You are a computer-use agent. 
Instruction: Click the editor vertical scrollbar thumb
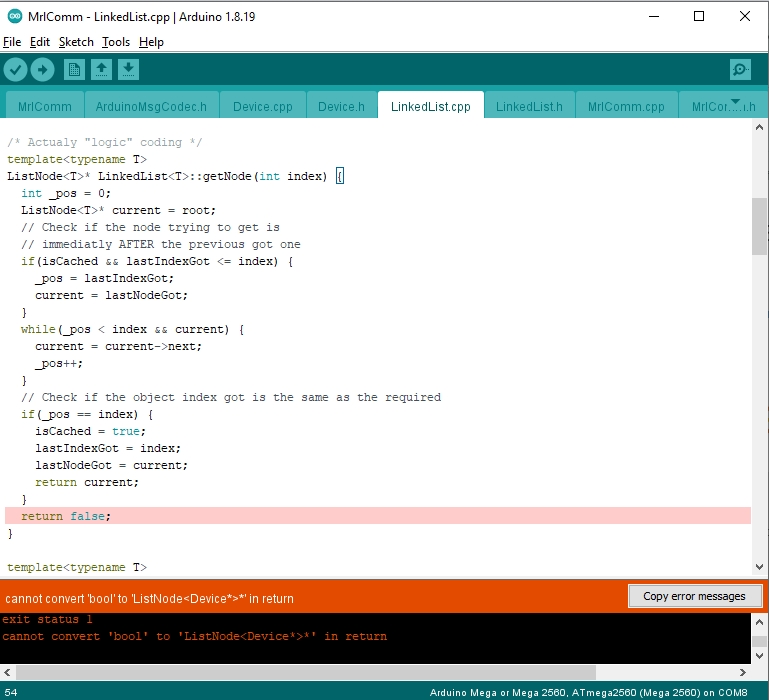759,226
